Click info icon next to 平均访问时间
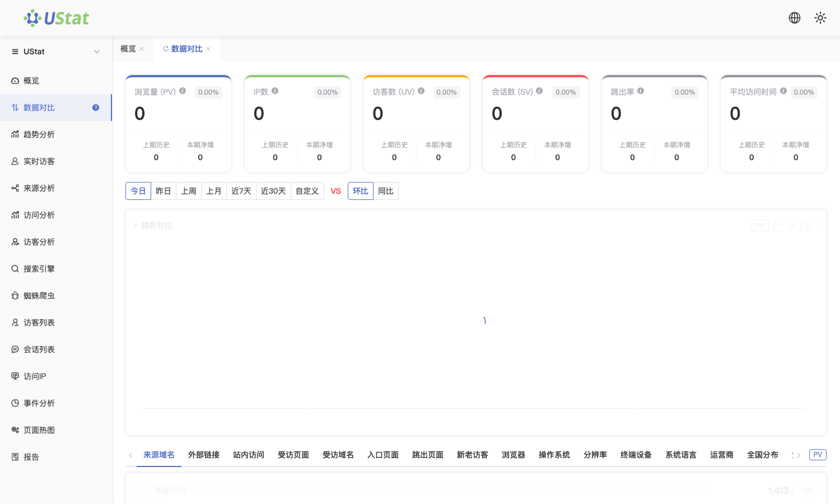Screen dimensions: 840x504 (x=783, y=91)
